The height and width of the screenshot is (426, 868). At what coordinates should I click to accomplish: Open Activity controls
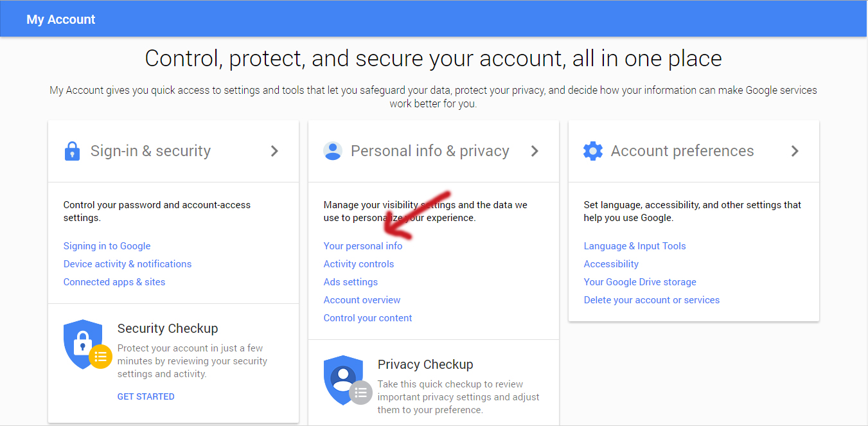pos(359,263)
